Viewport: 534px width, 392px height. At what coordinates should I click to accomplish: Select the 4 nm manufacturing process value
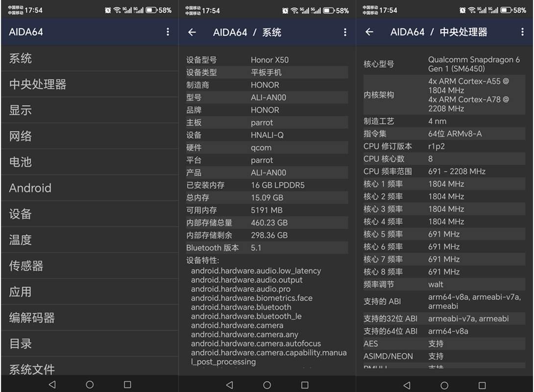click(x=437, y=121)
